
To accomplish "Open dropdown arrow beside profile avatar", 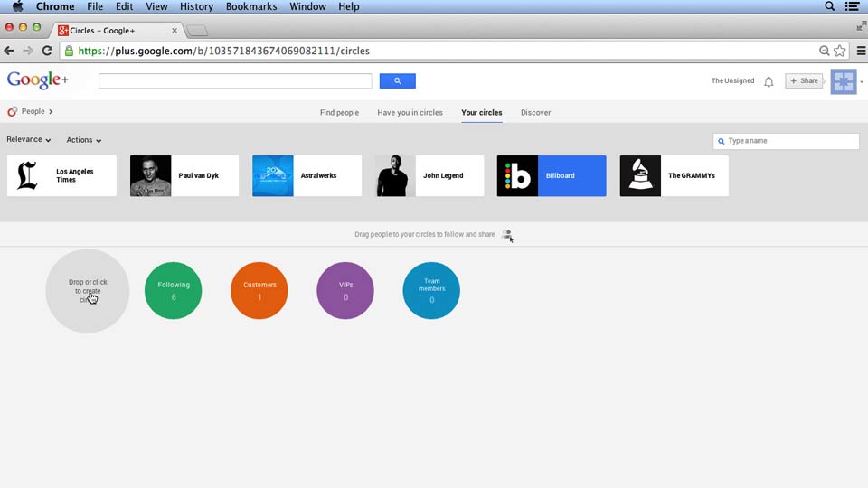I will click(862, 82).
